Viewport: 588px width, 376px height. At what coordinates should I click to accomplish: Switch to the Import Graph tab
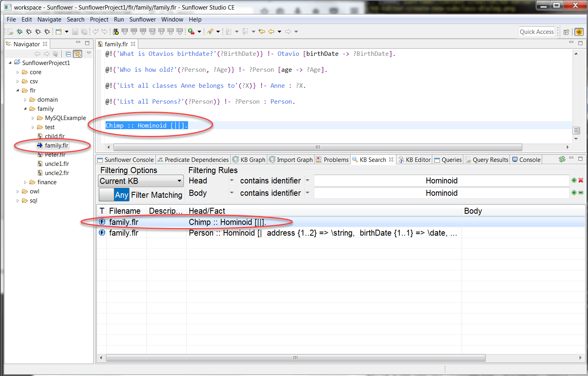[291, 159]
